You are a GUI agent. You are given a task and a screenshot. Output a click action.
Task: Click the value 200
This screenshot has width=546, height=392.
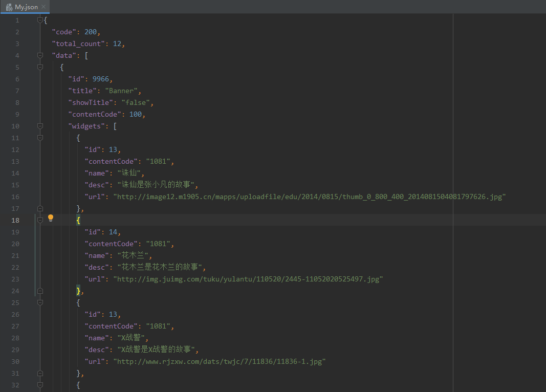(x=91, y=32)
